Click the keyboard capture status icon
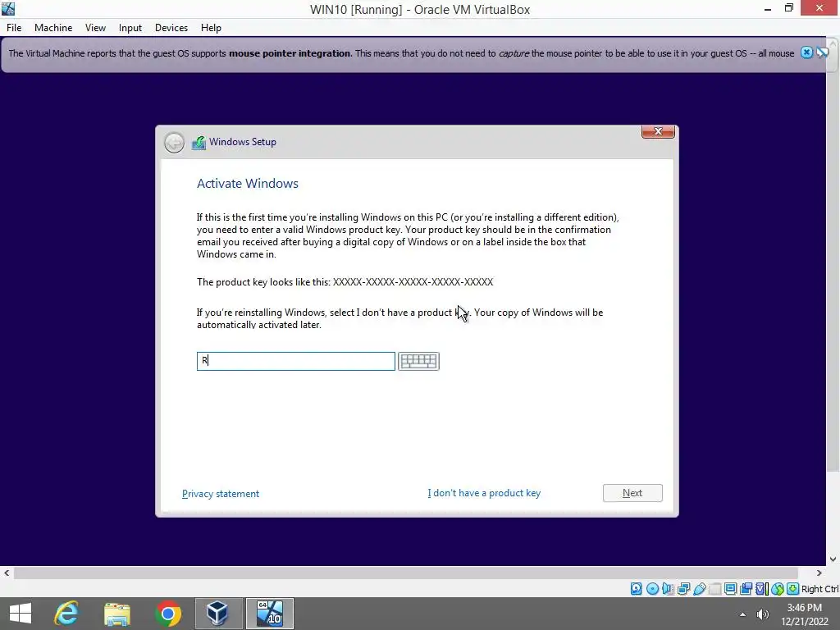Viewport: 840px width, 630px height. [793, 589]
